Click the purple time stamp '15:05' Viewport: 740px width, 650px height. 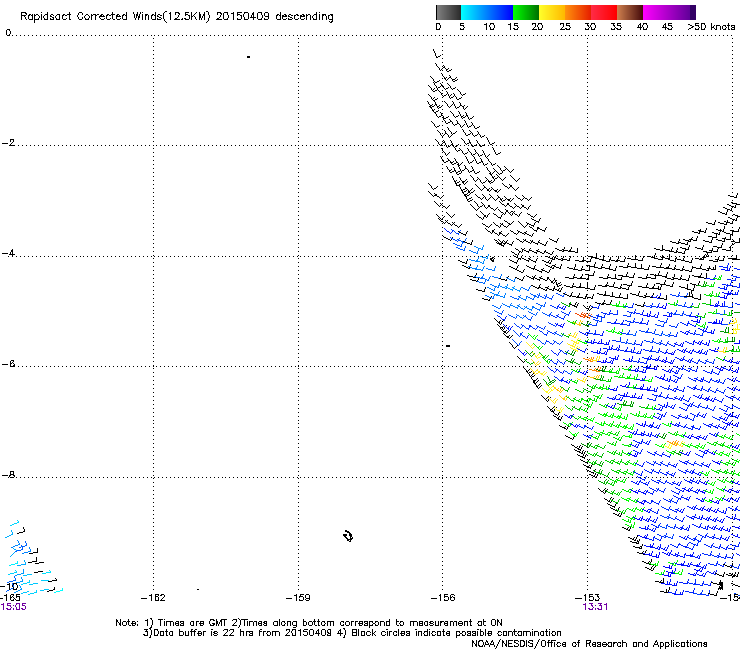(x=14, y=607)
